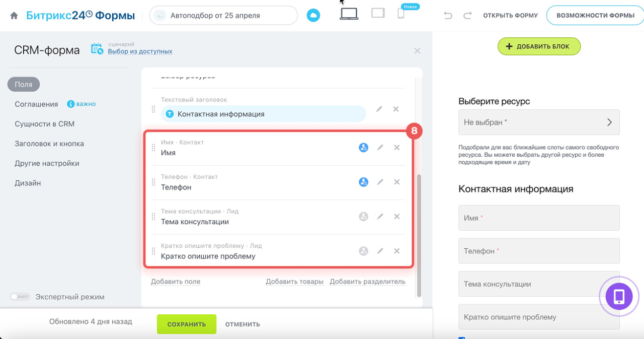Toggle the required-field icon for the Имя field

pos(363,148)
